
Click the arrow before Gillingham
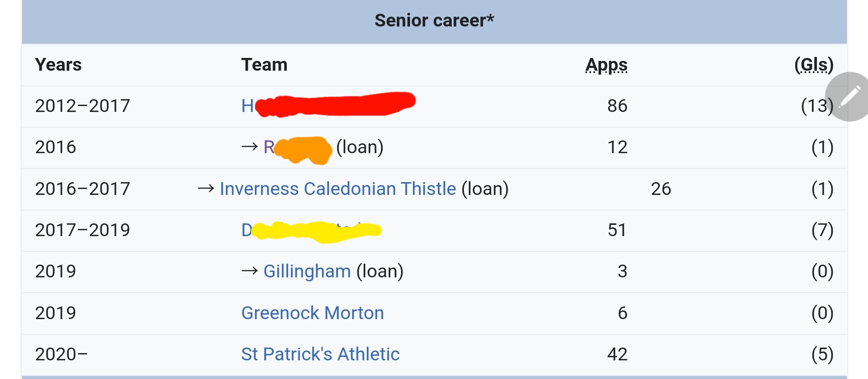point(249,271)
